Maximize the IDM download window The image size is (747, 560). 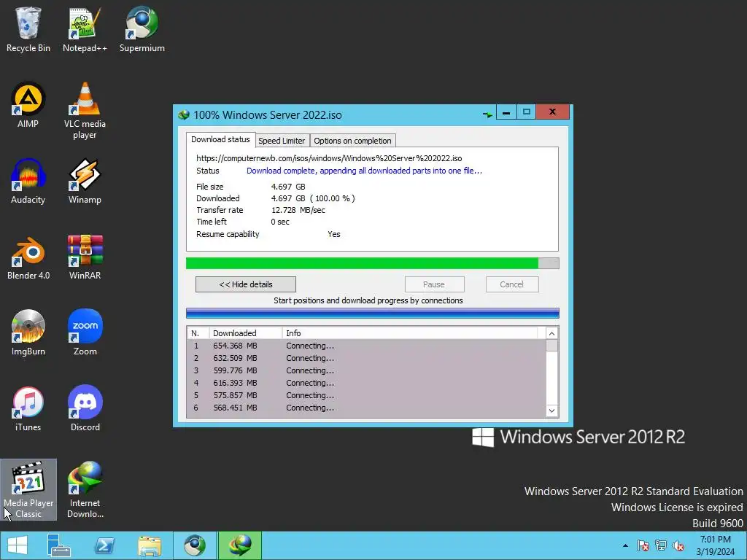point(527,112)
